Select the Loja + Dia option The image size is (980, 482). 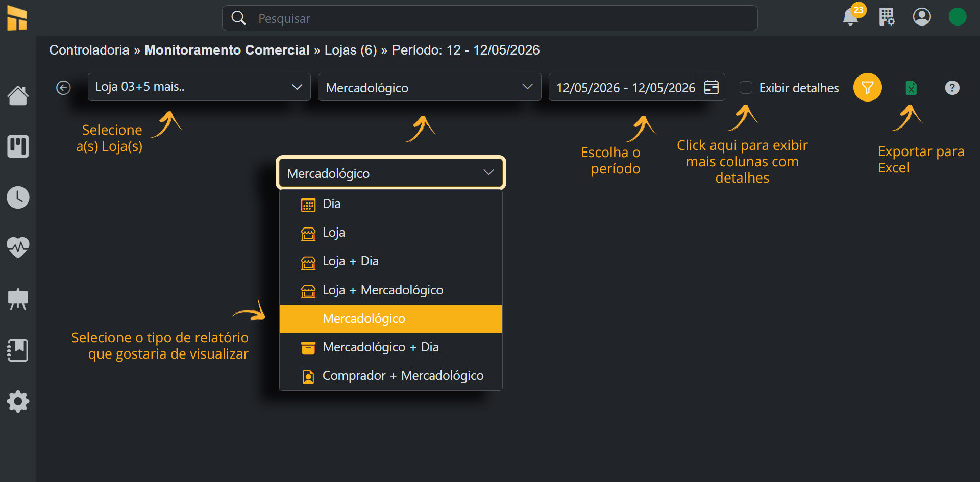click(x=391, y=261)
